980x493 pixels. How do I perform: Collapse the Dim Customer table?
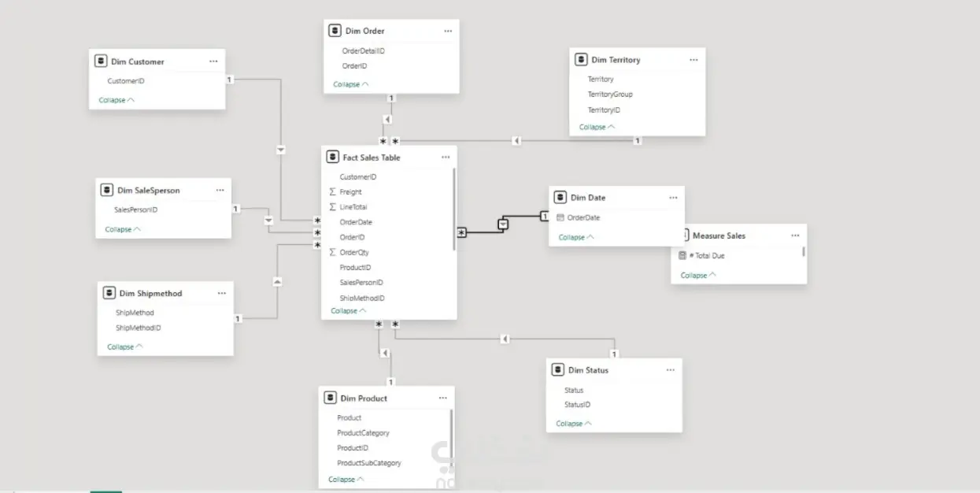(x=116, y=101)
